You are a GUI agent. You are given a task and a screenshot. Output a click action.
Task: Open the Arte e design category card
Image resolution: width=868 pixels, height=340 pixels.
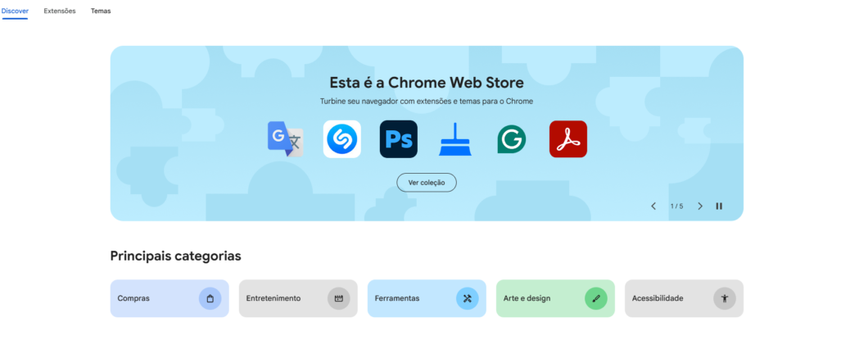(x=555, y=298)
